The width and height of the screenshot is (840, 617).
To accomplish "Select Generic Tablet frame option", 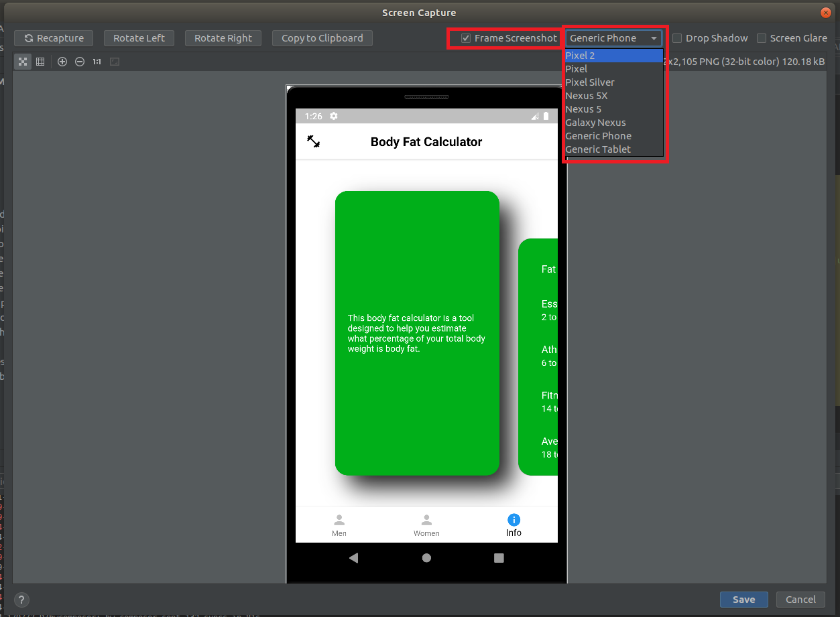I will (598, 149).
